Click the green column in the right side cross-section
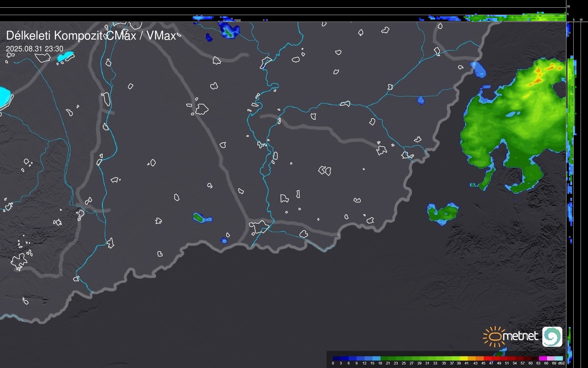Image resolution: width=588 pixels, height=368 pixels. 570,89
